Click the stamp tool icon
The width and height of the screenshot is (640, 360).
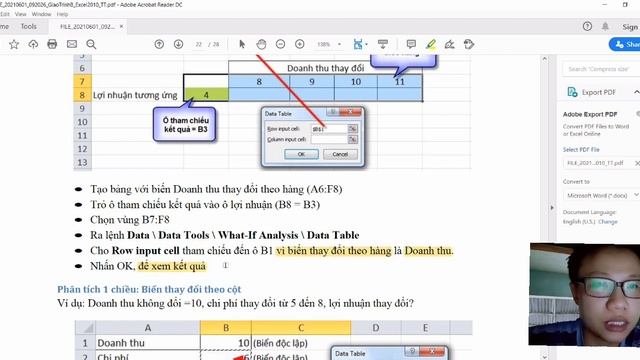click(469, 44)
